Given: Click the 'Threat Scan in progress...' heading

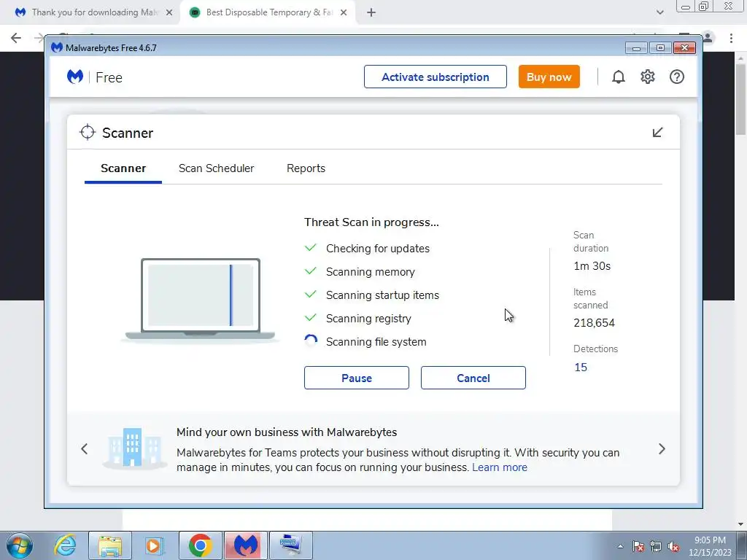Looking at the screenshot, I should [x=371, y=222].
